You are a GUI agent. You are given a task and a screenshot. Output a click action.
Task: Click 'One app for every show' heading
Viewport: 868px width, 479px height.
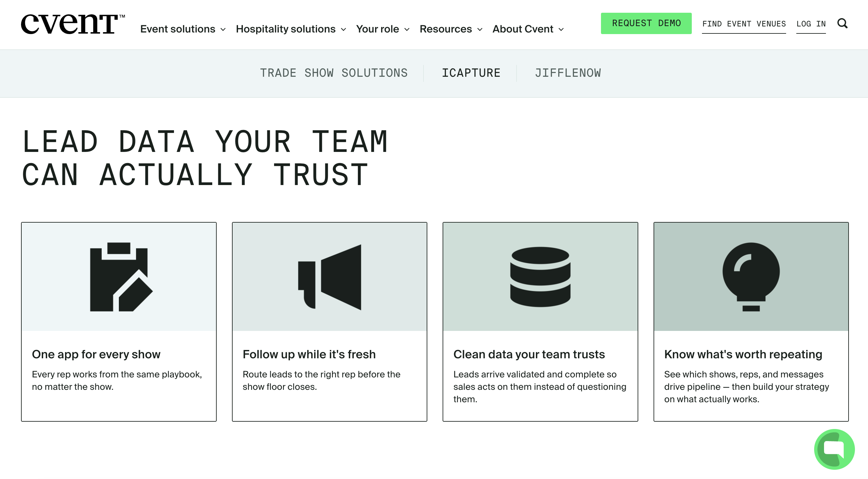click(x=96, y=354)
